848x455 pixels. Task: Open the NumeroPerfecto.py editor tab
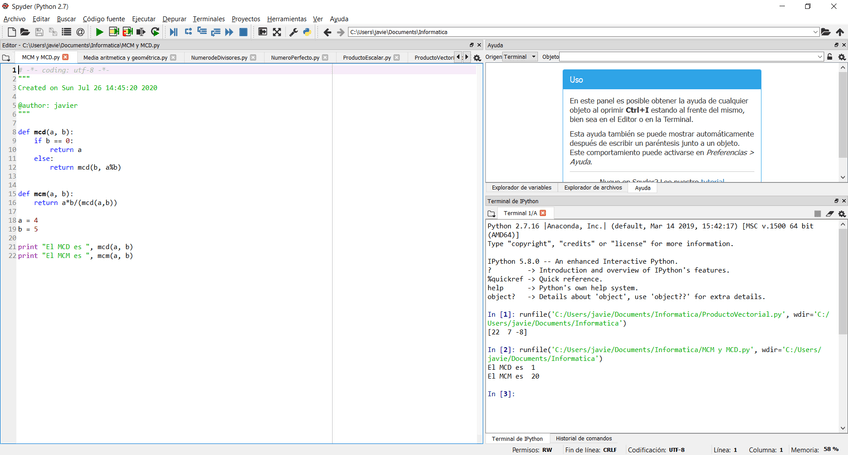tap(295, 58)
